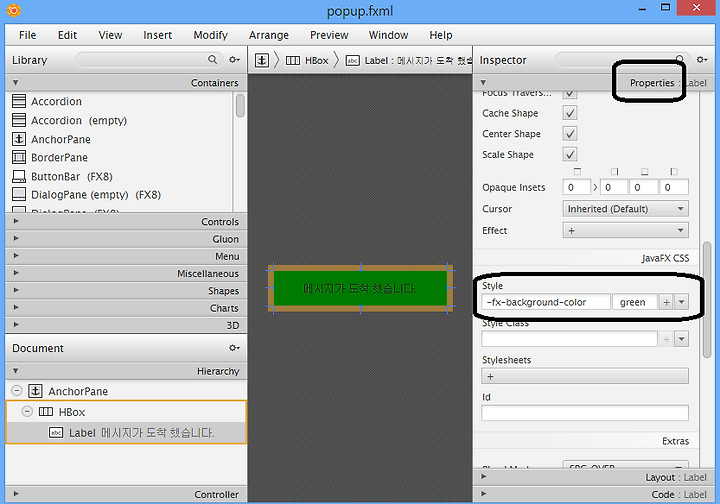The height and width of the screenshot is (504, 720).
Task: Click the Scene Builder app logo icon
Action: click(x=14, y=10)
